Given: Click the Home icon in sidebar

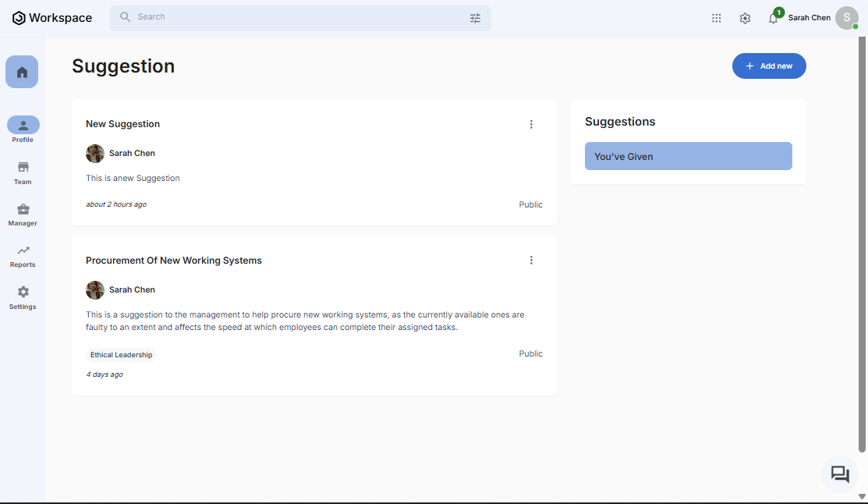Looking at the screenshot, I should (x=22, y=72).
